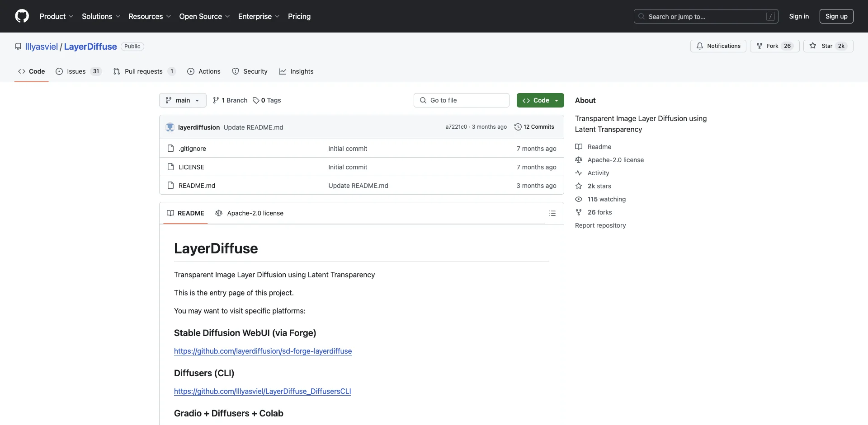Click the tag icon beside 0 Tags

(x=256, y=100)
